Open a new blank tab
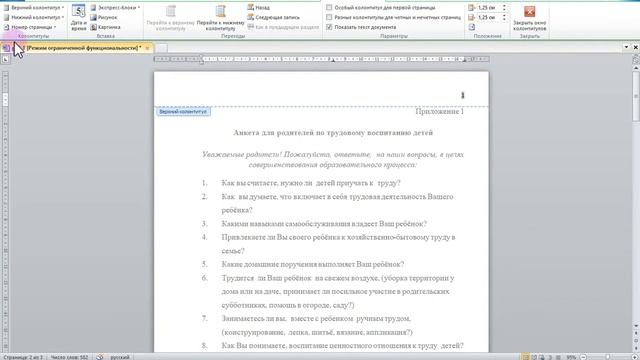Image resolution: width=640 pixels, height=360 pixels. (x=161, y=48)
